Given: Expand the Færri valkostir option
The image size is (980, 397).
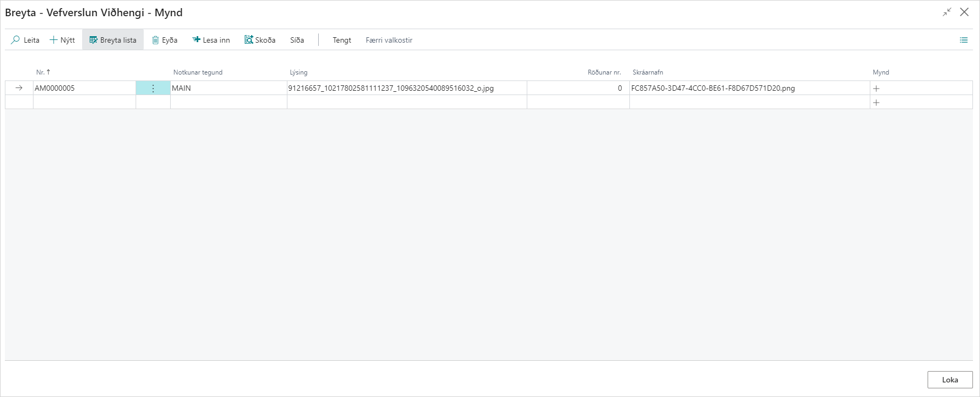Looking at the screenshot, I should pyautogui.click(x=388, y=40).
